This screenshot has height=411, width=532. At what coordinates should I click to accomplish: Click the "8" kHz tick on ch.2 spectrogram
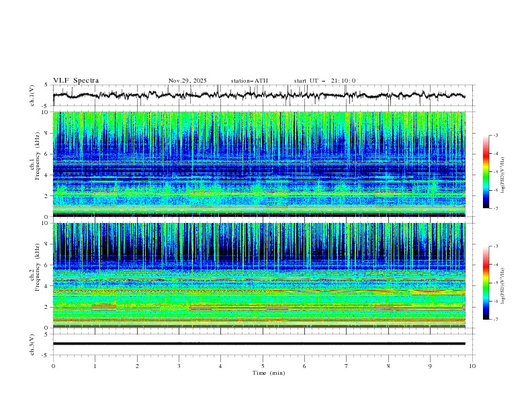click(48, 244)
